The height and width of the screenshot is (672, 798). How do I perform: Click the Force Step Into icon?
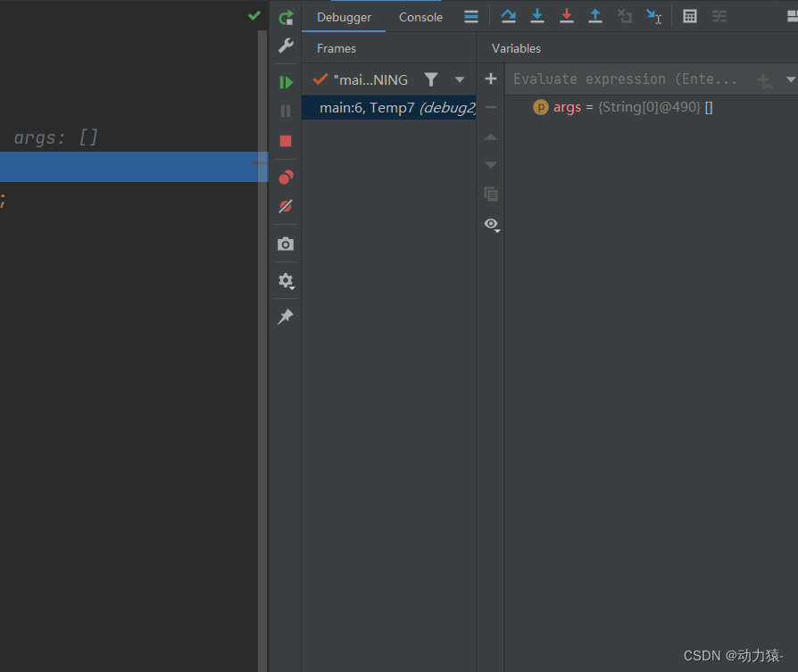566,16
